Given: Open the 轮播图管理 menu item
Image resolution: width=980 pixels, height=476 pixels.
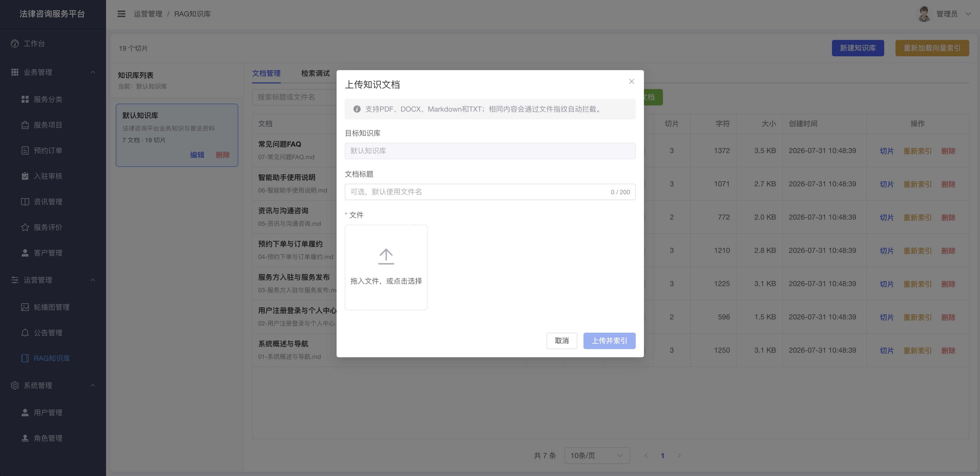Looking at the screenshot, I should [x=53, y=307].
